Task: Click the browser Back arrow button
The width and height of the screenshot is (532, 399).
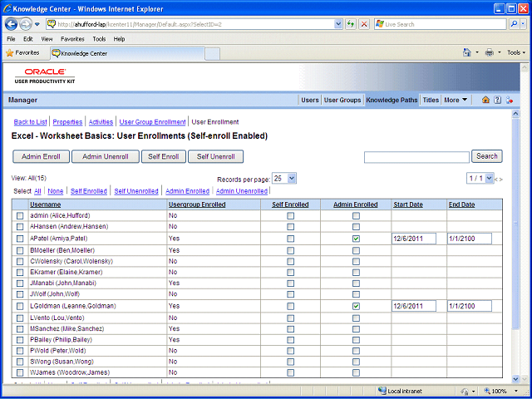Action: (x=11, y=24)
